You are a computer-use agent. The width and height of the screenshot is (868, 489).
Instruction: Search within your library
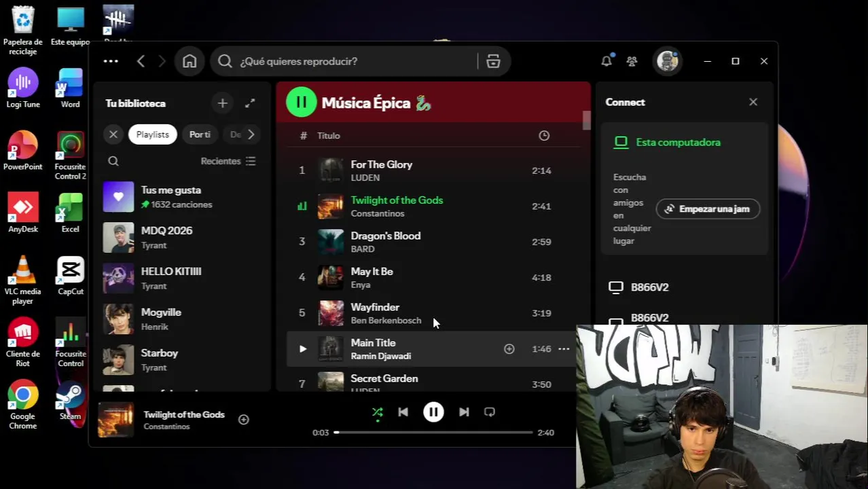tap(113, 161)
